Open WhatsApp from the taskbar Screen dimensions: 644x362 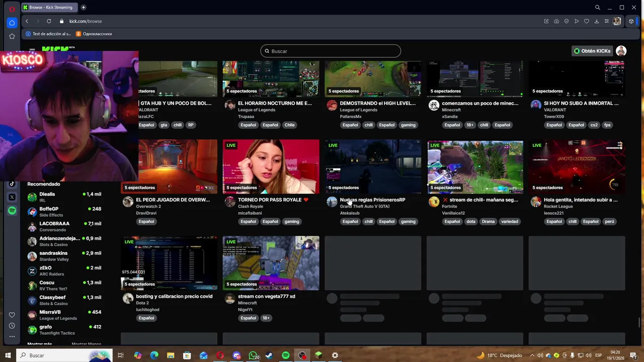click(253, 355)
